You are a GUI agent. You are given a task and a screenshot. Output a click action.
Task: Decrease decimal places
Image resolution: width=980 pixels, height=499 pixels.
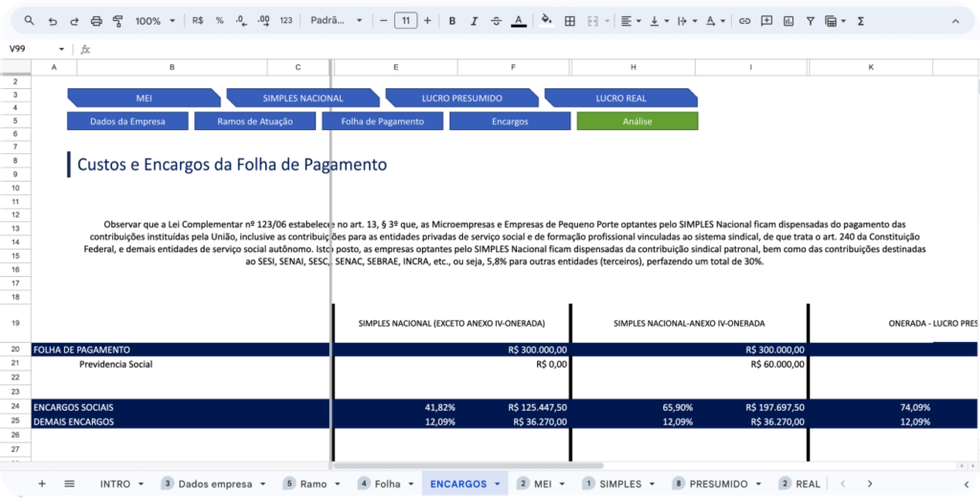pyautogui.click(x=241, y=21)
